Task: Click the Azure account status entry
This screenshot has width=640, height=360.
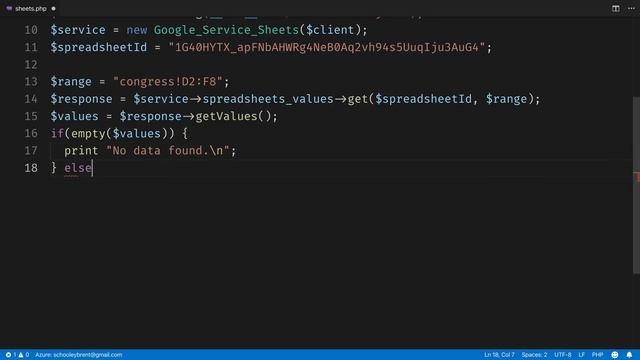Action: (x=78, y=355)
